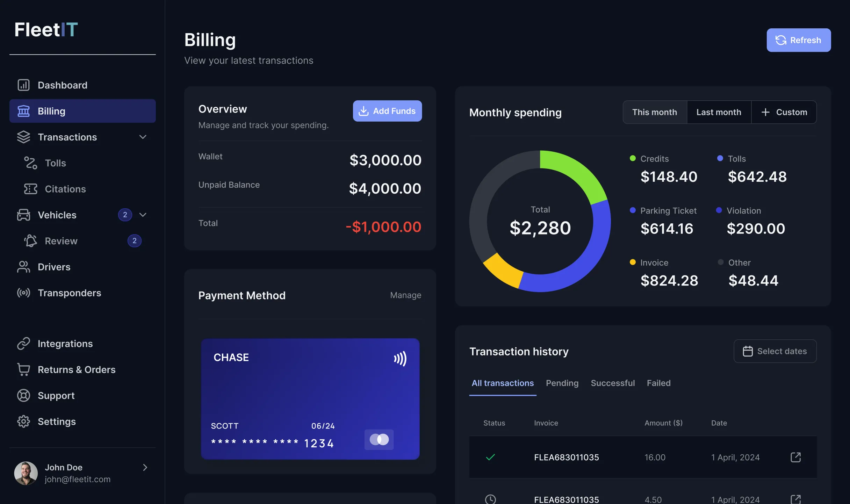Click the Refresh button icon top right
Viewport: 850px width, 504px height.
(781, 39)
